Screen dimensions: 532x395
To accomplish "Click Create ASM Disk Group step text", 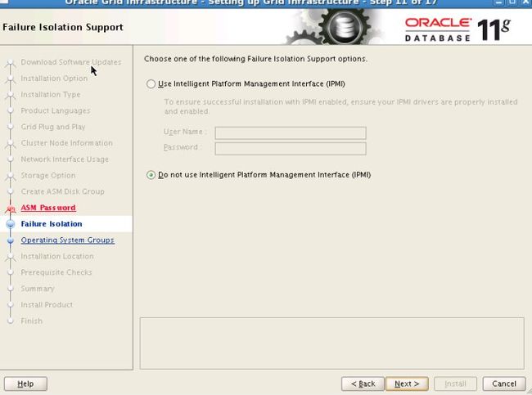I will pos(62,191).
